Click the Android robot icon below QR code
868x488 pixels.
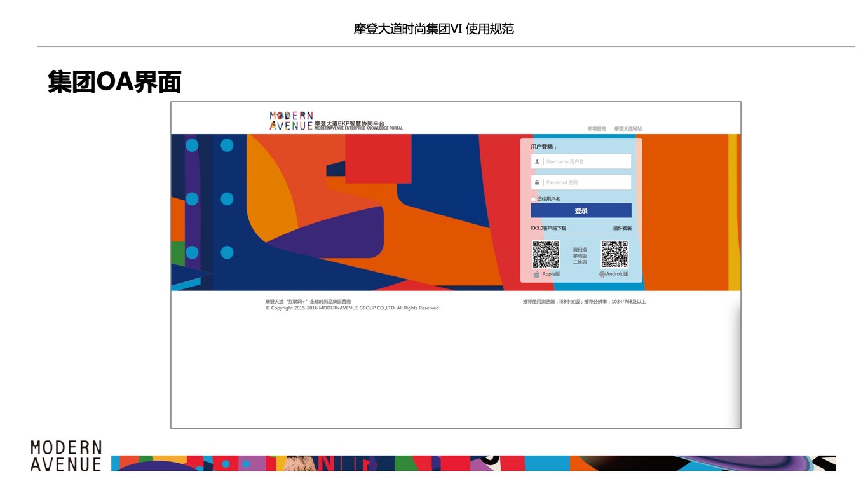click(602, 274)
